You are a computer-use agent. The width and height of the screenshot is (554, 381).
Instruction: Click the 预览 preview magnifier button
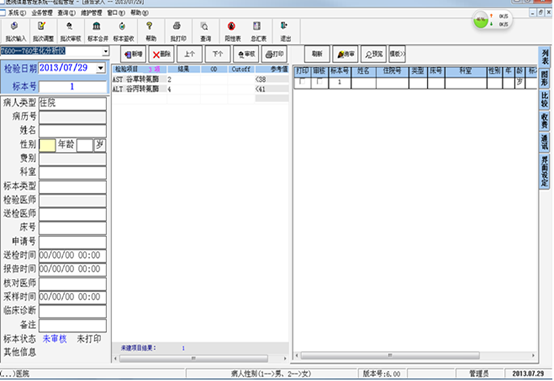tap(373, 54)
